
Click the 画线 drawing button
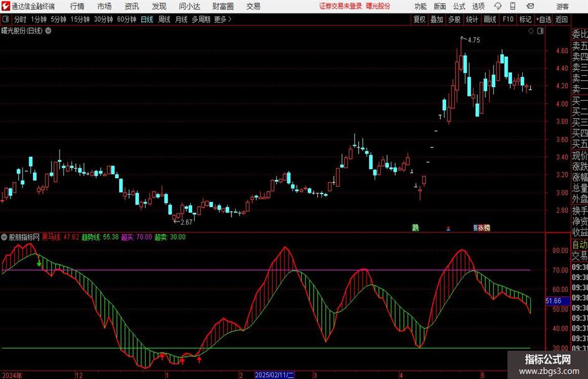click(490, 19)
